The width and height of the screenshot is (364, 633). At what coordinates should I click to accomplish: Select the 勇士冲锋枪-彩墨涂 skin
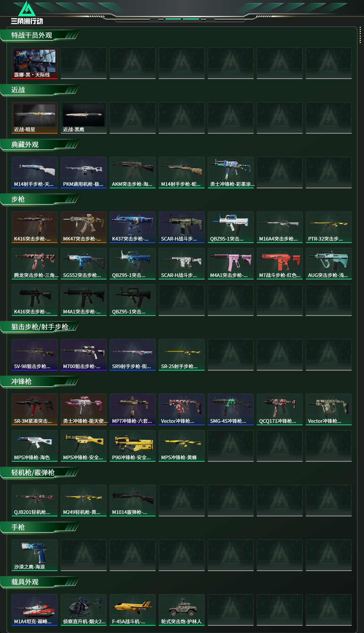coord(231,173)
